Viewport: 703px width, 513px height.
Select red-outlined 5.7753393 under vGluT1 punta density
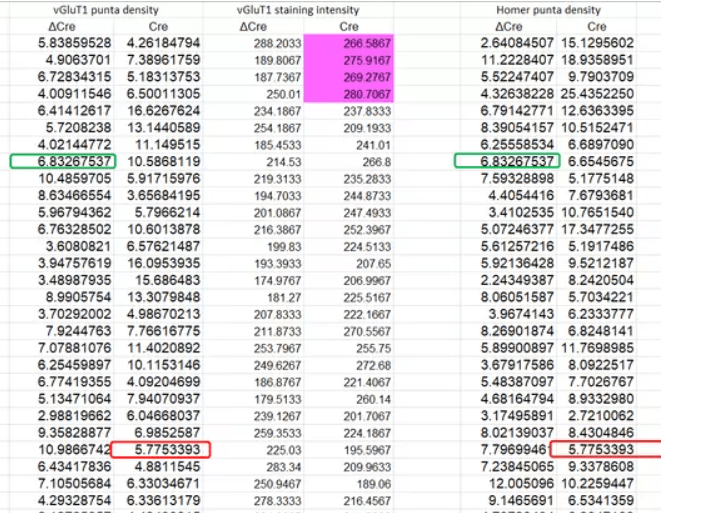(161, 449)
